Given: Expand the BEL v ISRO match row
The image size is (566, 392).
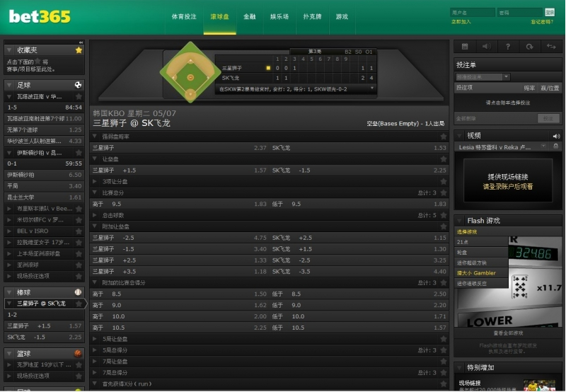Looking at the screenshot, I should point(9,231).
